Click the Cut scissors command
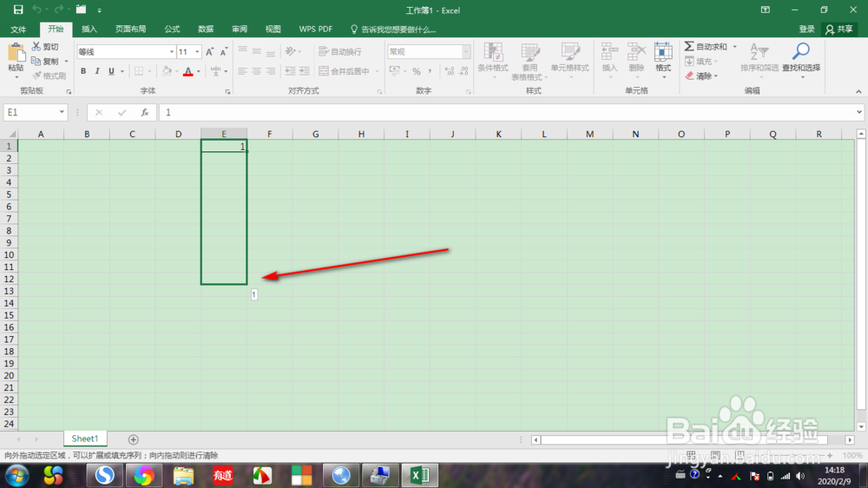Screen dimensions: 868x488 pyautogui.click(x=45, y=47)
